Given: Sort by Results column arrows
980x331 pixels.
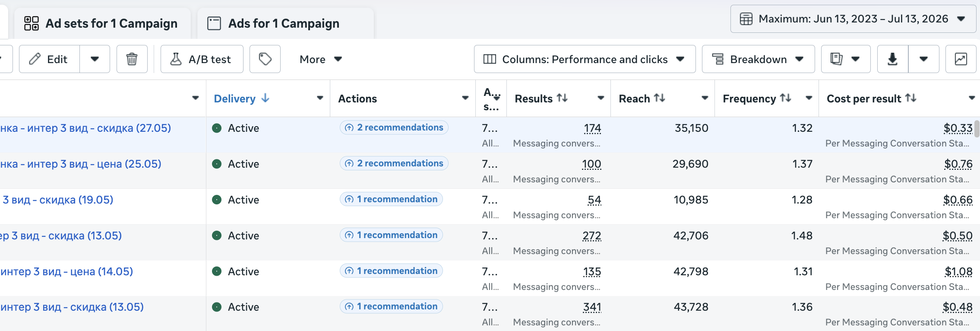Looking at the screenshot, I should pyautogui.click(x=562, y=99).
